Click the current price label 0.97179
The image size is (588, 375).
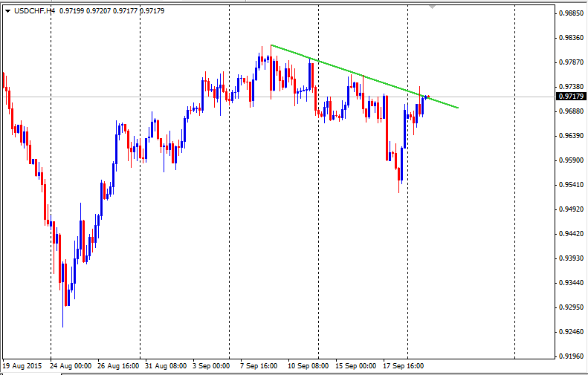tap(571, 97)
